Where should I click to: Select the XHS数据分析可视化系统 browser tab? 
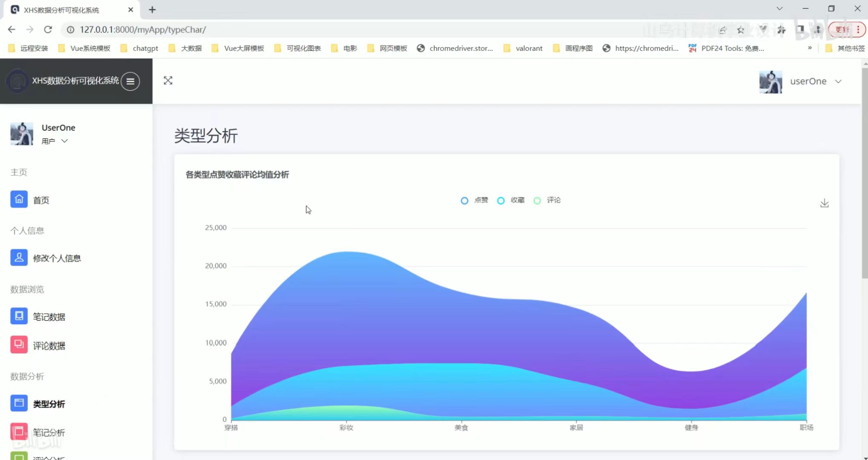click(62, 10)
